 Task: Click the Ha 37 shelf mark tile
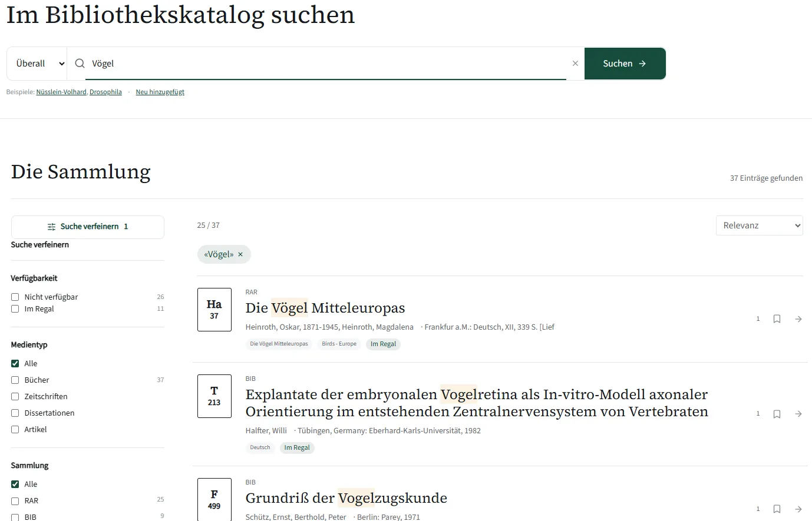click(214, 310)
